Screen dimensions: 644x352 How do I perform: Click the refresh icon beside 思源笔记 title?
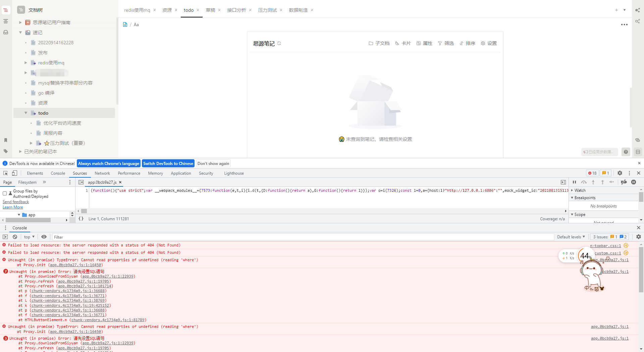tap(279, 43)
